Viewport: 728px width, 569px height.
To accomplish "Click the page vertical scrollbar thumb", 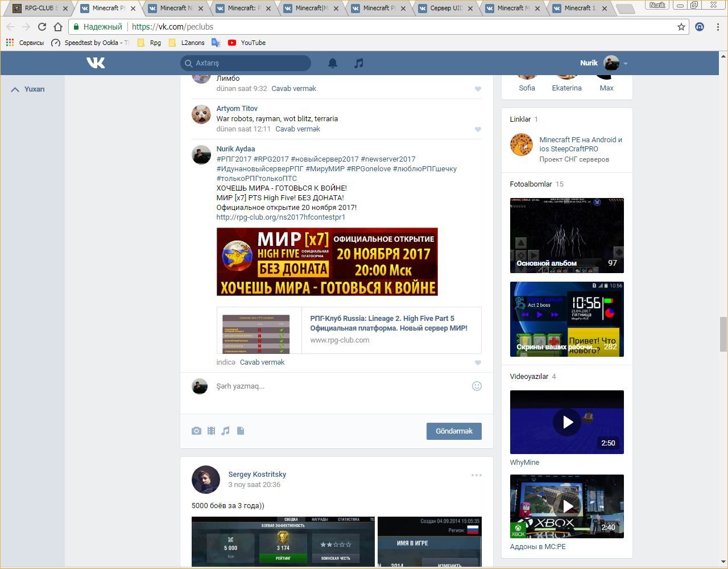I will coord(723,335).
